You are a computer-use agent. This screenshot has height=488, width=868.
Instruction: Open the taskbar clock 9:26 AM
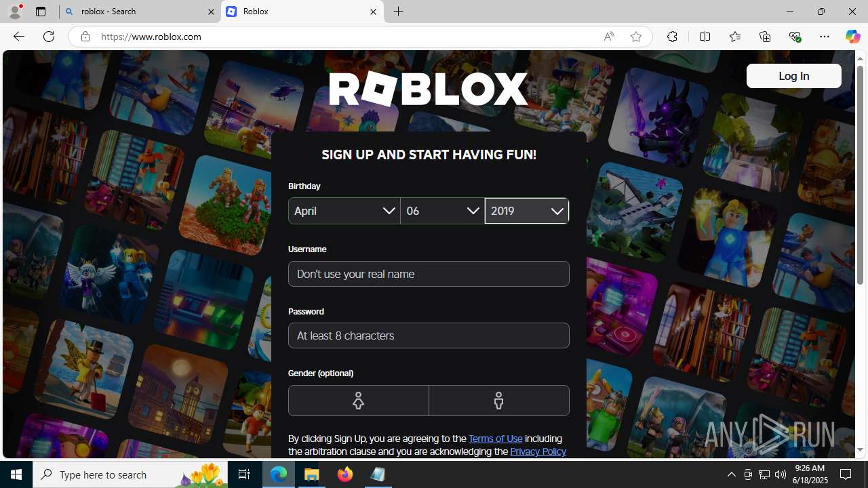click(x=810, y=474)
